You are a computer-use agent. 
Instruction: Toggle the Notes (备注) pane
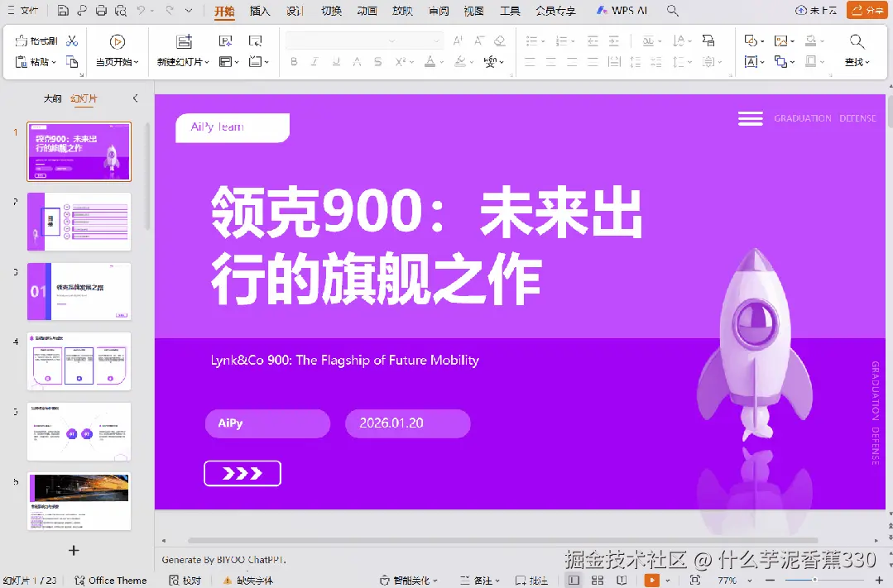[x=479, y=580]
